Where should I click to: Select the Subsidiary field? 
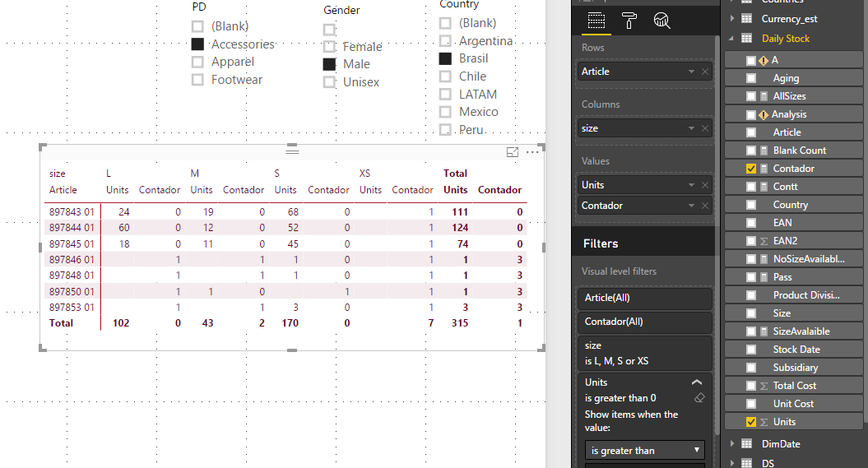coord(795,368)
